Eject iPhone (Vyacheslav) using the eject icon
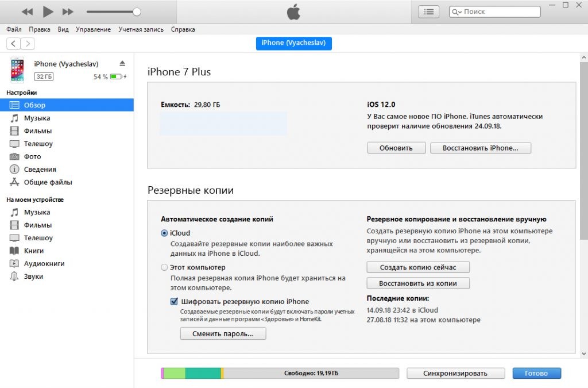The height and width of the screenshot is (388, 588). [122, 63]
